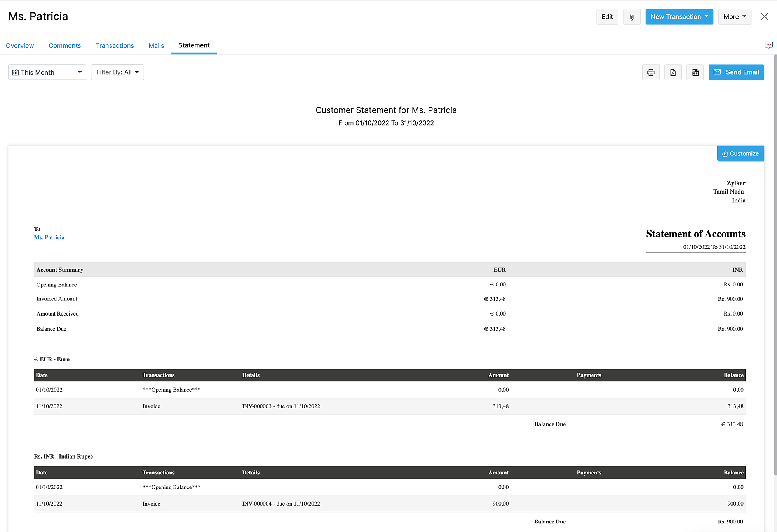Viewport: 777px width, 532px height.
Task: Click the Send Email button
Action: [x=736, y=72]
